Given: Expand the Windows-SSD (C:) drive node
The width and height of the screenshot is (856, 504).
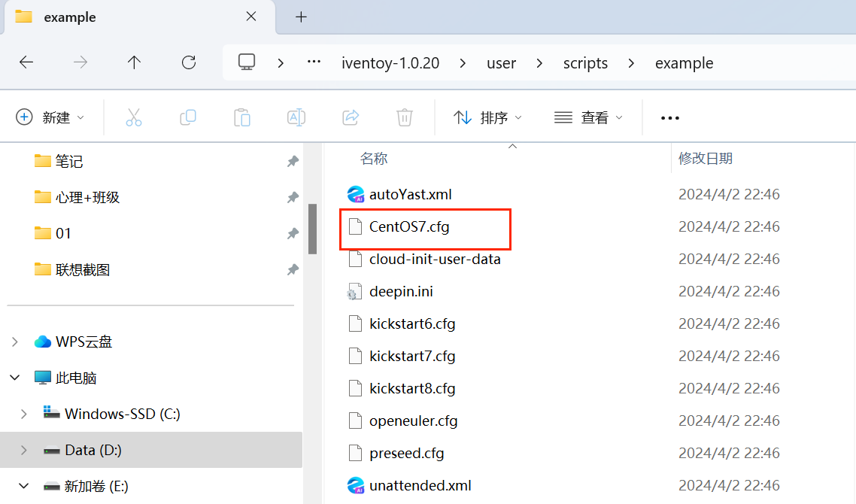Looking at the screenshot, I should (x=23, y=414).
